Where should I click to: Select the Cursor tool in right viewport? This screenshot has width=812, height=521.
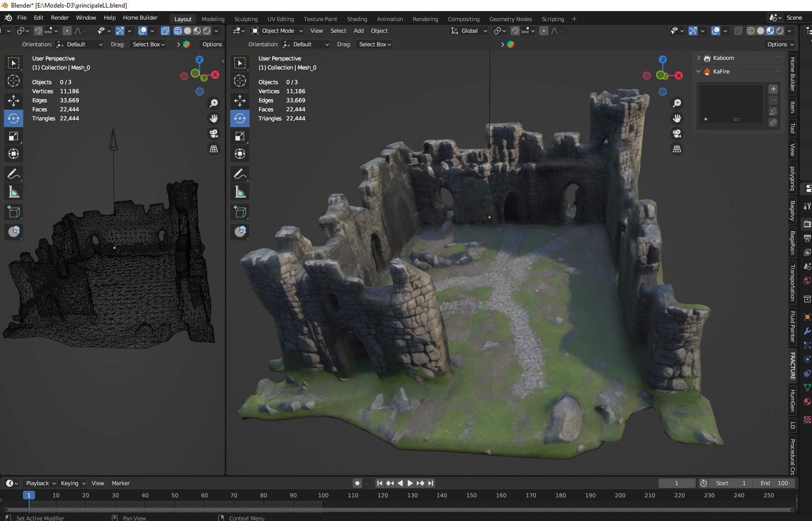tap(240, 81)
